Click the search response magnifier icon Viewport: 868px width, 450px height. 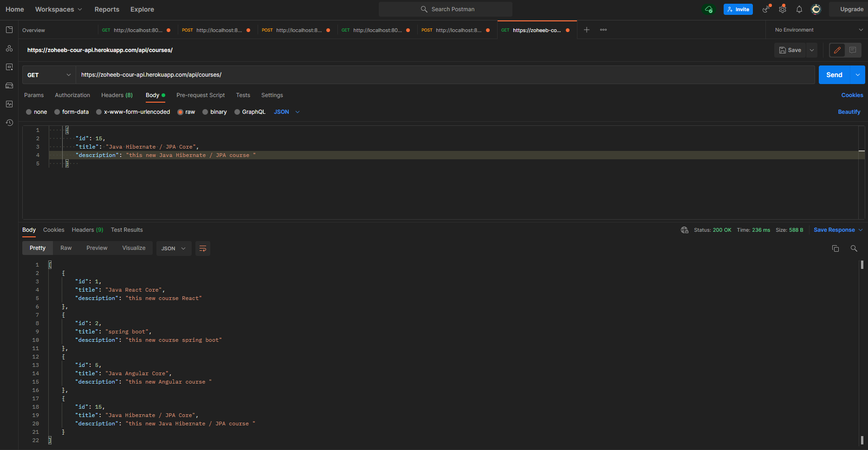coord(854,248)
